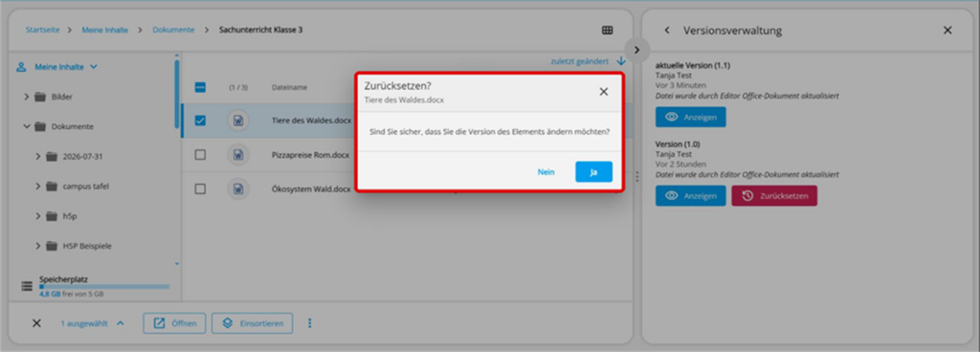Expand the H5P Beispiele folder
Screen dimensions: 980x352
coord(38,246)
